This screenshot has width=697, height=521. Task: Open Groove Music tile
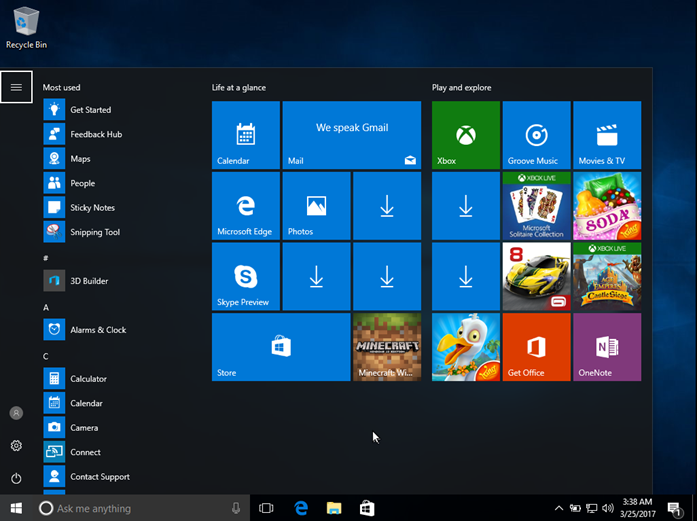coord(537,135)
